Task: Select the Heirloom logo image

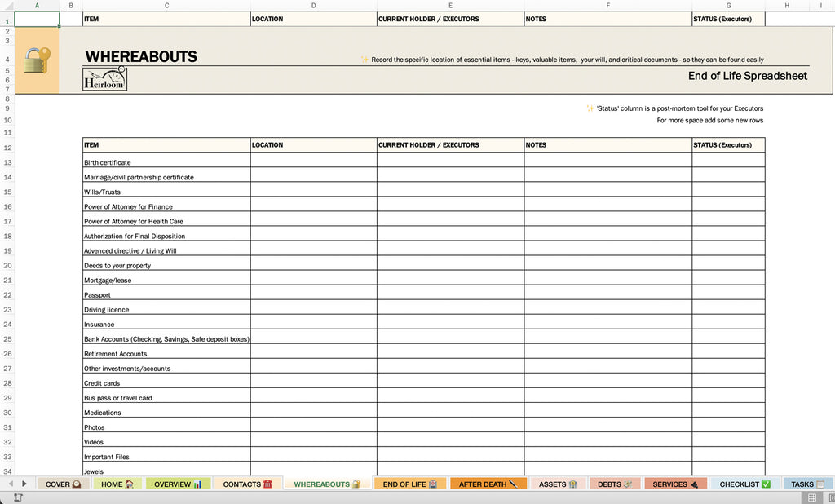Action: click(x=104, y=79)
